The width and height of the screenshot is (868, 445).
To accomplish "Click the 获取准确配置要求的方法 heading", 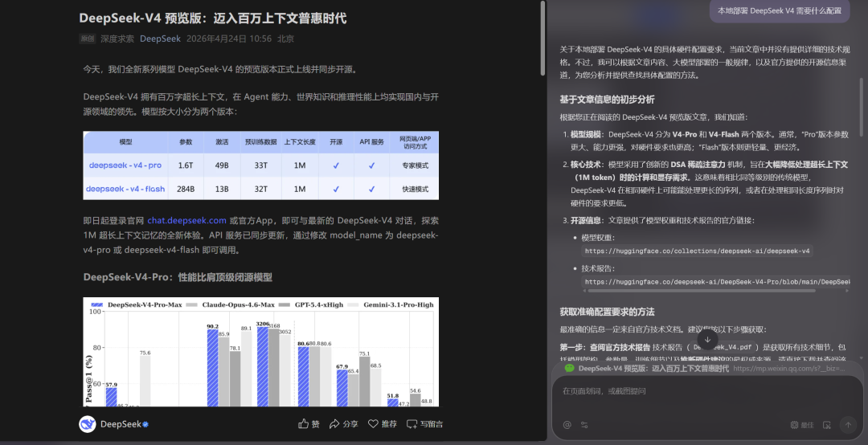I will pos(608,312).
